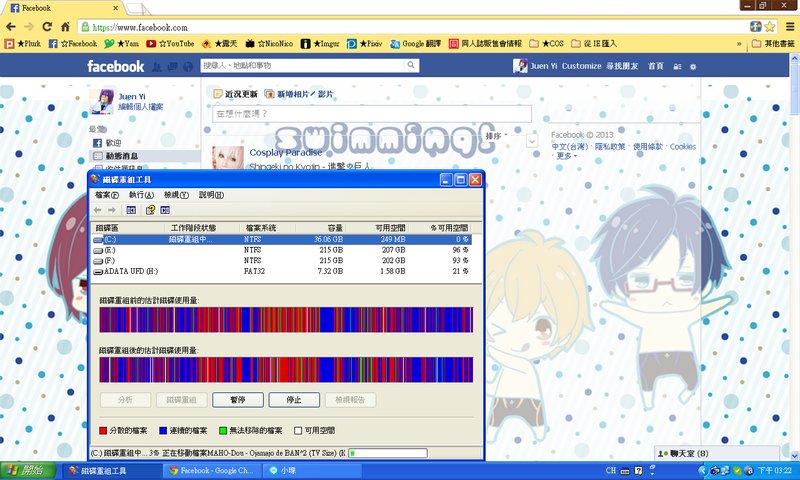Click the colorful extension icon in address bar
The height and width of the screenshot is (480, 800).
click(x=756, y=27)
